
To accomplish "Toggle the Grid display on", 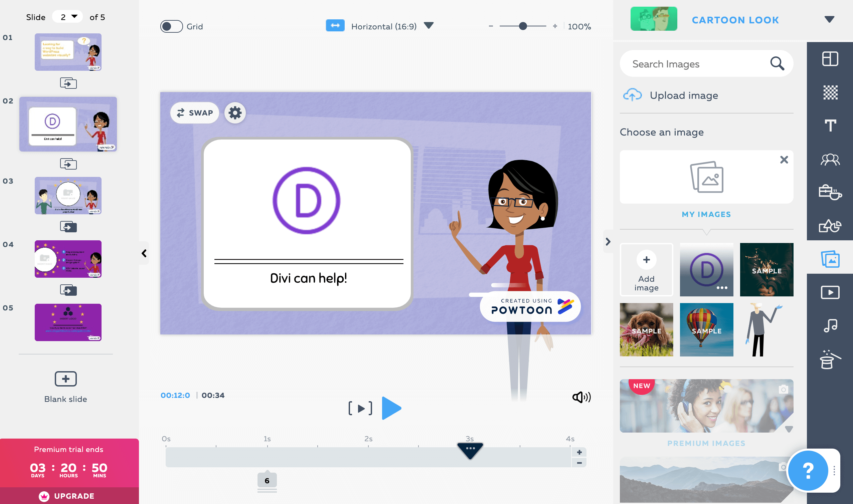I will 172,26.
